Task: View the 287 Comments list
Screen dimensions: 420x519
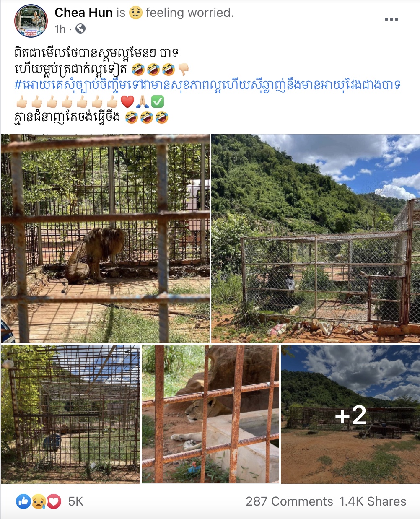Action: coord(289,501)
